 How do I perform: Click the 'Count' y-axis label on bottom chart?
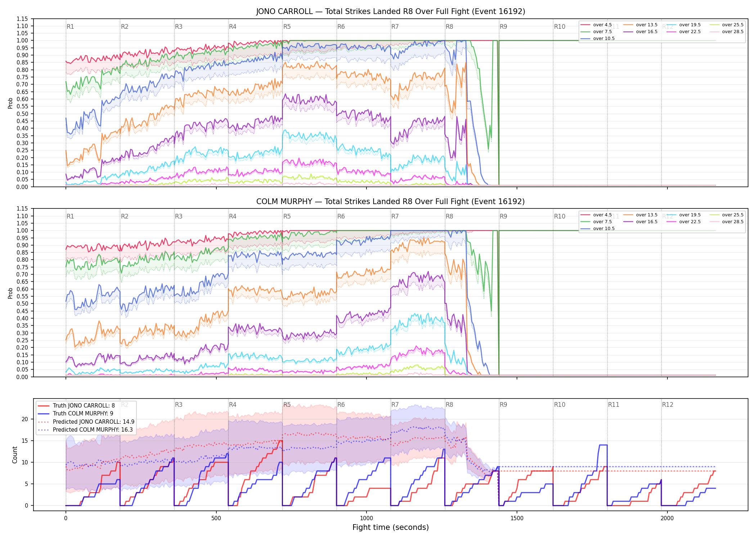coord(15,455)
